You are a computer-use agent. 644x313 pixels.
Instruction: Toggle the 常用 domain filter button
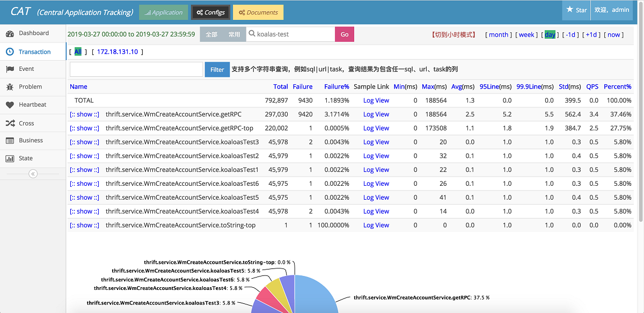pyautogui.click(x=234, y=34)
